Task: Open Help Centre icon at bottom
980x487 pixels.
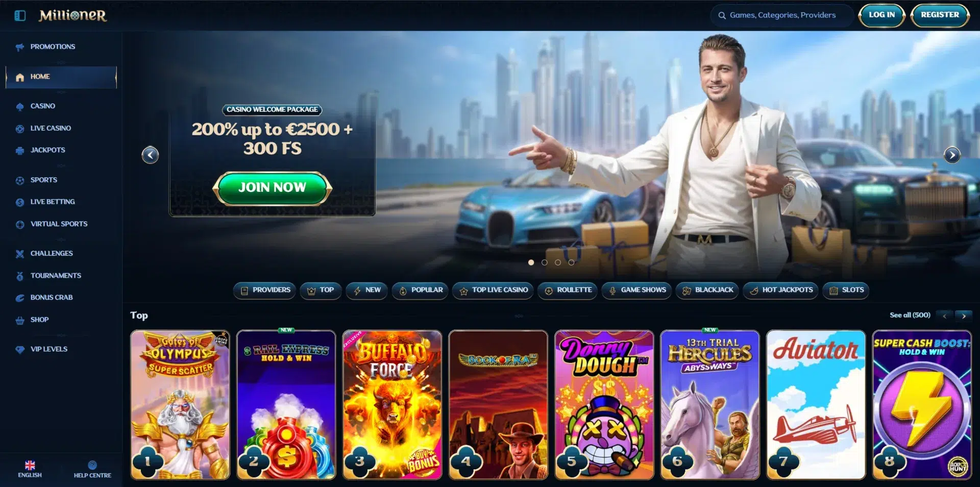Action: pyautogui.click(x=92, y=465)
